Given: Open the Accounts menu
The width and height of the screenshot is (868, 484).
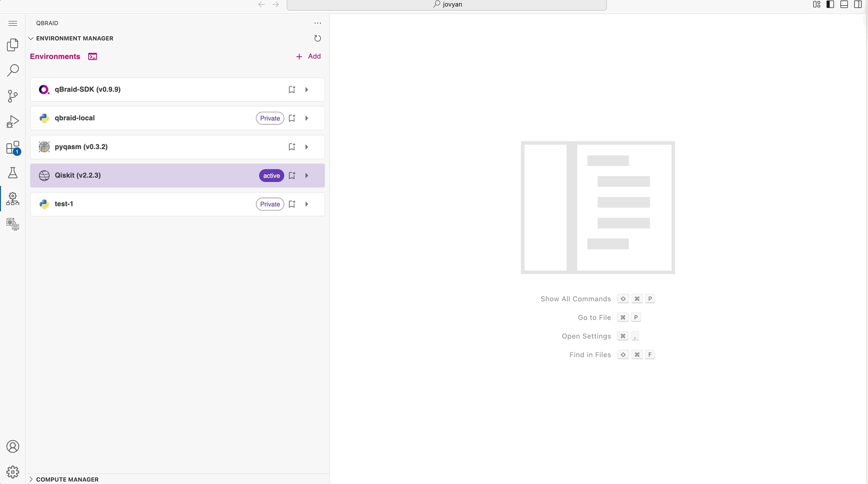Looking at the screenshot, I should (13, 446).
